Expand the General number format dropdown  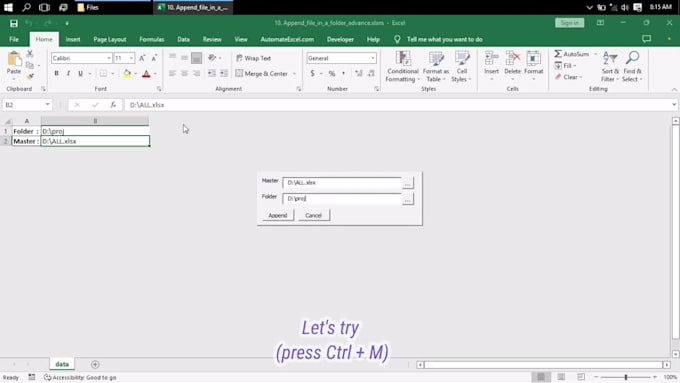click(x=373, y=58)
